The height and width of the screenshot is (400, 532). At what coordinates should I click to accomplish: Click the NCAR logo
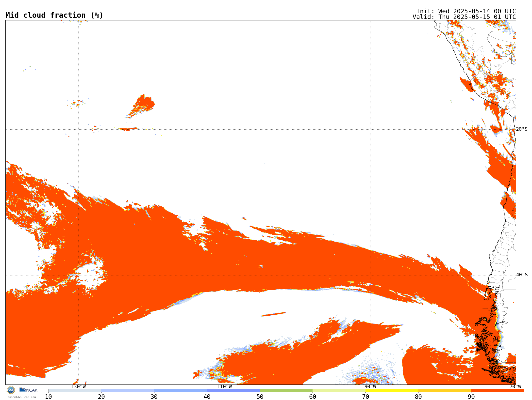coord(28,390)
